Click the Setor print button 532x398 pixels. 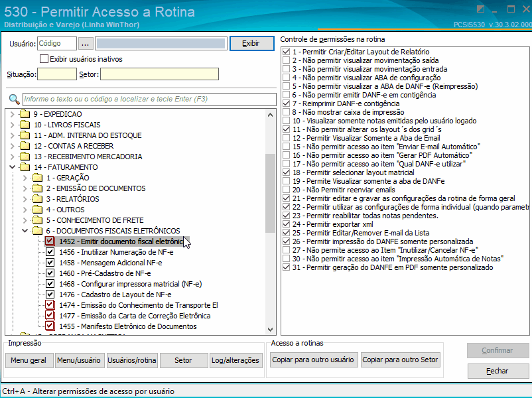(x=183, y=360)
